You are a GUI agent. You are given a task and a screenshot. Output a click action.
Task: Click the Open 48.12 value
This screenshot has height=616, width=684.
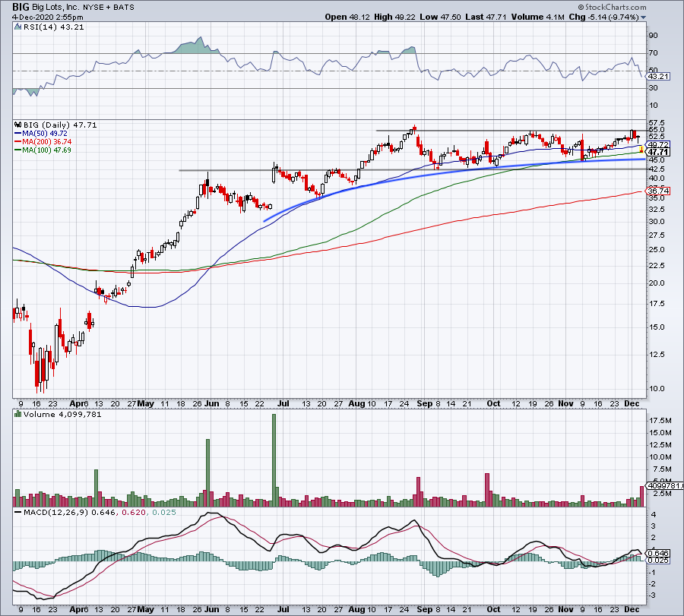coord(347,17)
